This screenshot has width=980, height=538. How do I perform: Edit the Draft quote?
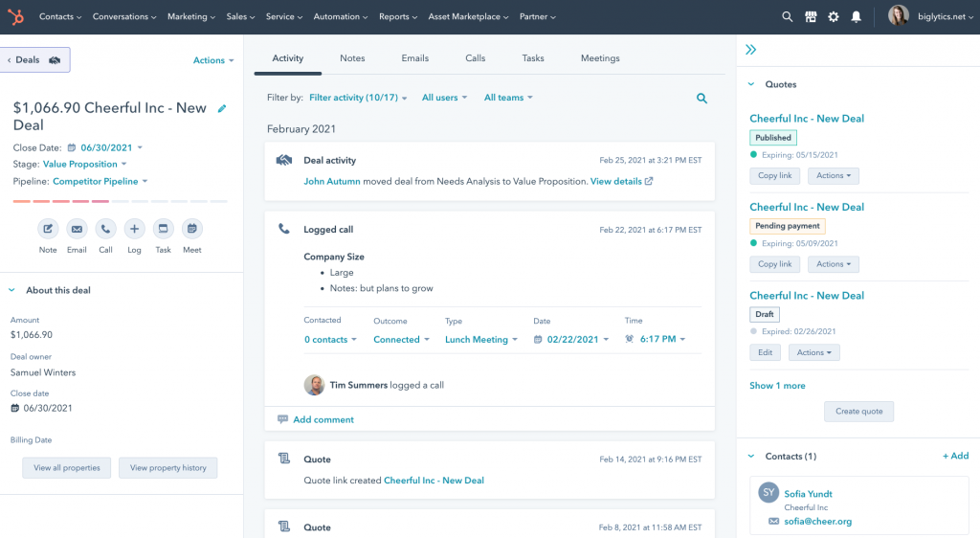click(765, 352)
